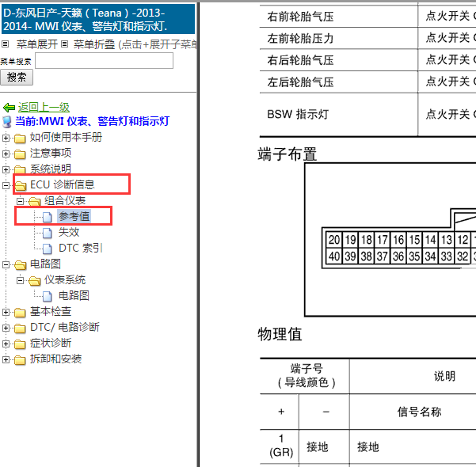Click the 右前轮胎气压 table cell
This screenshot has width=476, height=467.
point(338,16)
